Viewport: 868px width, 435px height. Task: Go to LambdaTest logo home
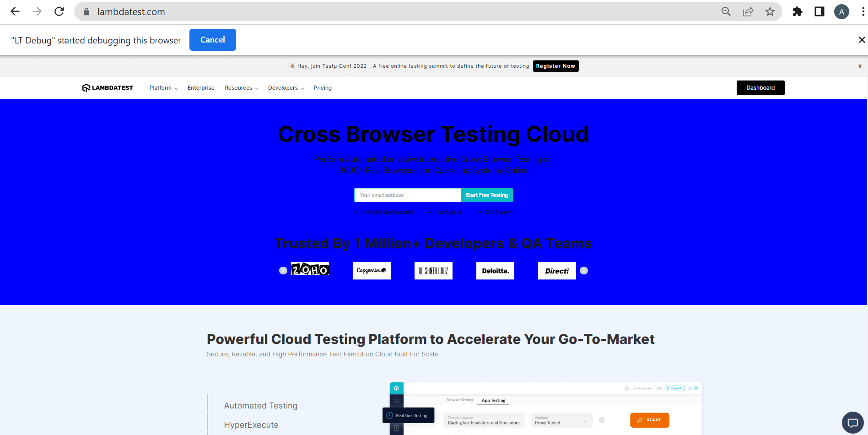click(x=108, y=88)
